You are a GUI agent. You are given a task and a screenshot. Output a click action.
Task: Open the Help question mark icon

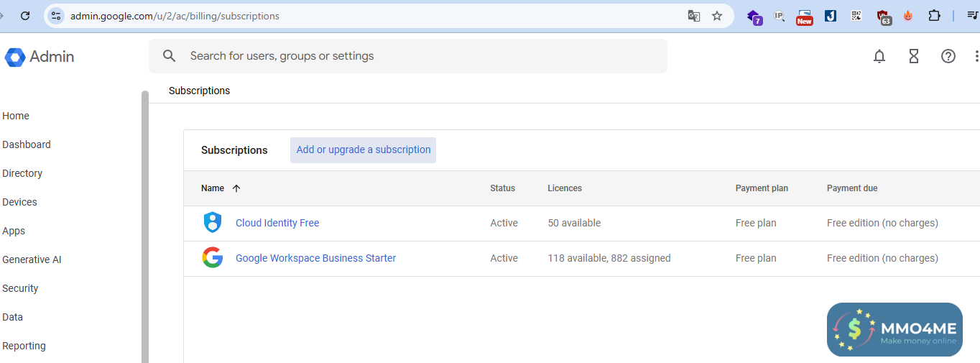point(948,56)
